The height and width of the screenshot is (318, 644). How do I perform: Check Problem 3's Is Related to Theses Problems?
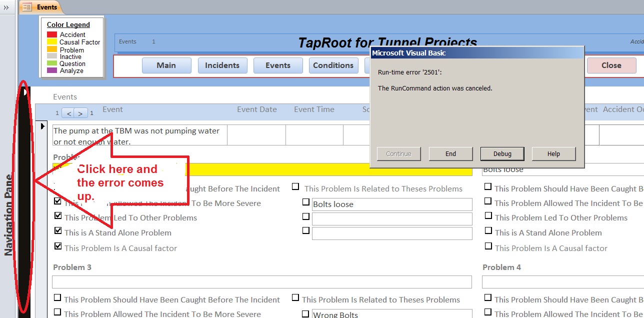pyautogui.click(x=296, y=297)
